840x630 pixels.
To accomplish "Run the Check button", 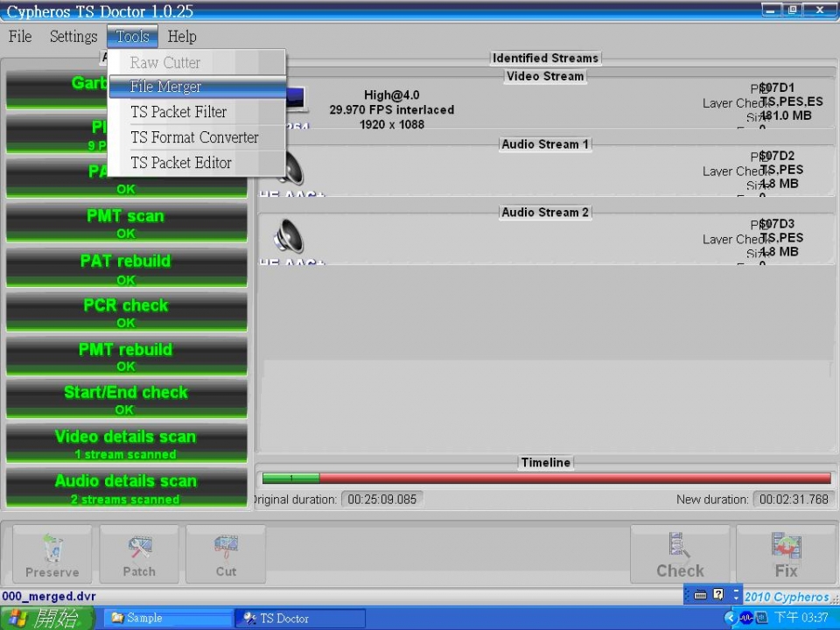I will tap(680, 555).
